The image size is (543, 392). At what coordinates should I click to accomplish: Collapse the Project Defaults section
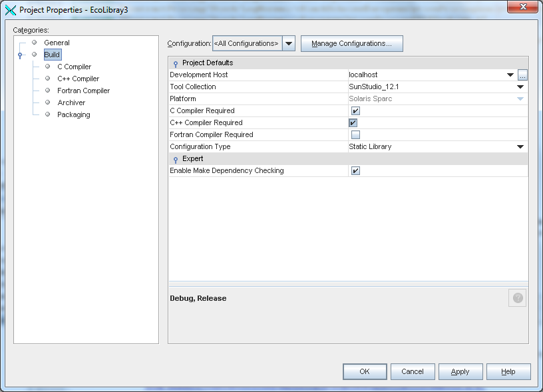[x=176, y=63]
